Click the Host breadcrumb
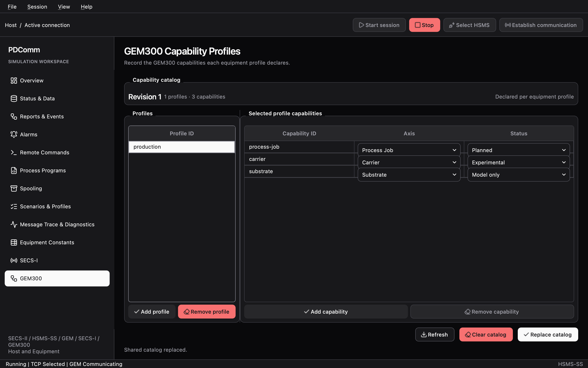Viewport: 588px width, 368px height. coord(11,25)
